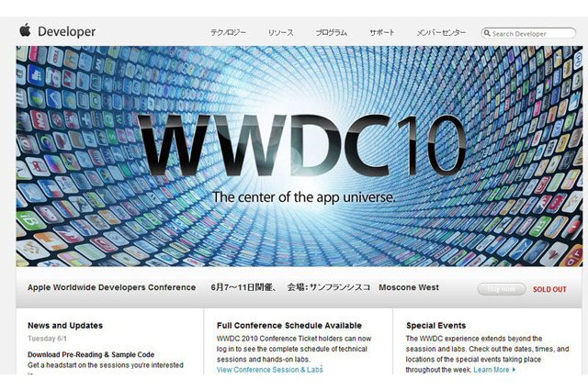Open Download Pre-Reading & Sample Code link
The image size is (588, 391).
[91, 354]
